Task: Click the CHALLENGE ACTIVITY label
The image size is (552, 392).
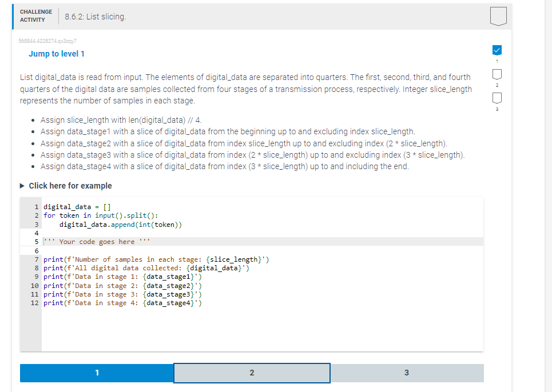Action: click(x=36, y=16)
